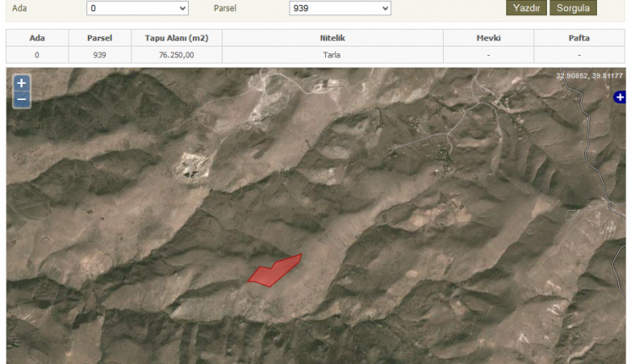Click the Nitelik column header
The image size is (635, 364).
pos(333,38)
